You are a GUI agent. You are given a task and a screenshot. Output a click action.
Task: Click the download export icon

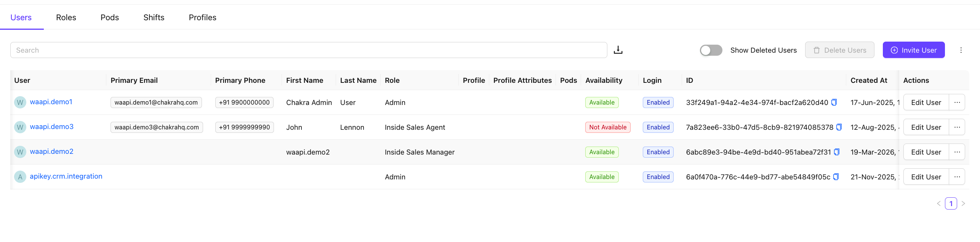point(618,50)
